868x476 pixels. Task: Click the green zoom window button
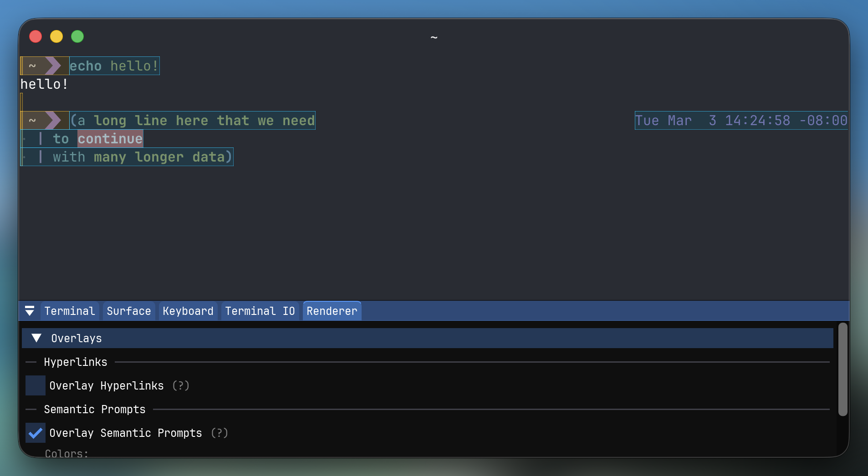tap(77, 36)
